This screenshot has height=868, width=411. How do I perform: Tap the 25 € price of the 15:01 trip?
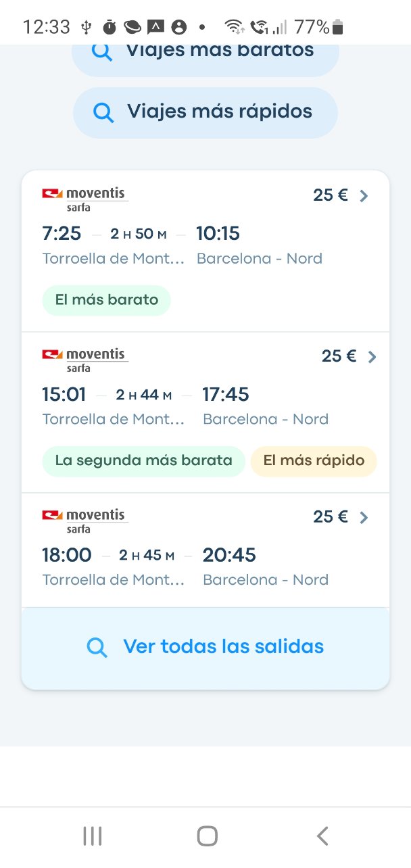tap(339, 356)
